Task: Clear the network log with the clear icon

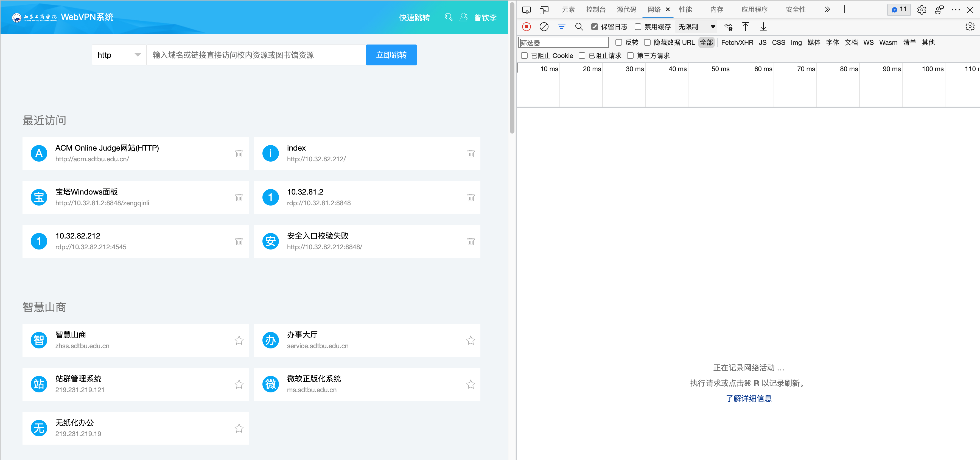Action: 544,27
